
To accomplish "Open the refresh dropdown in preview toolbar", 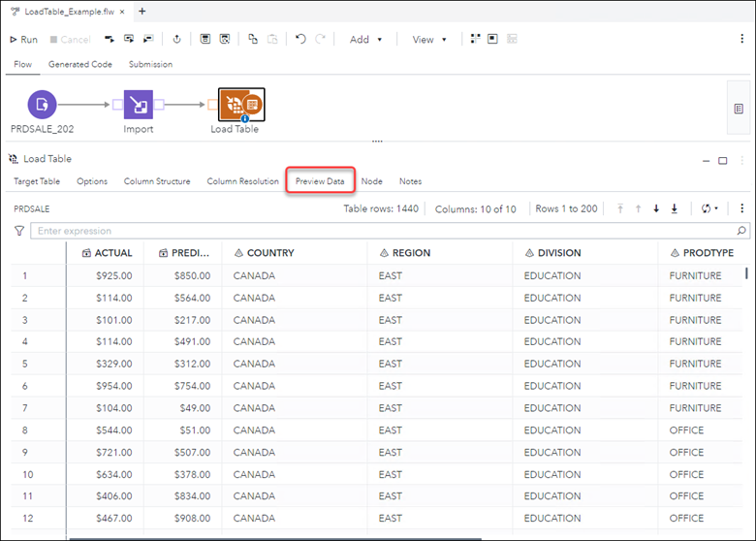I will click(x=709, y=208).
